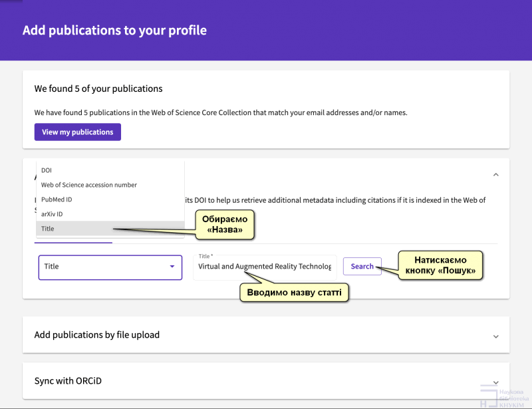Expand file upload section via its chevron
Image resolution: width=532 pixels, height=409 pixels.
[x=495, y=337]
